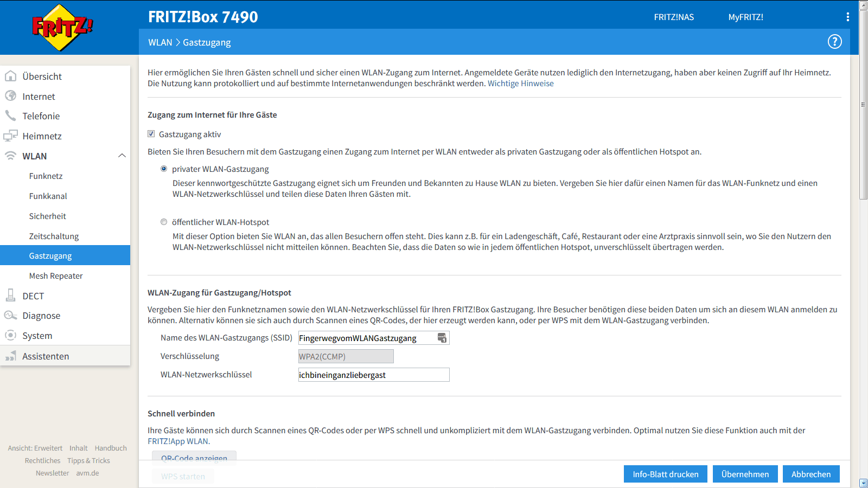The image size is (868, 488).
Task: Open MyFRITZ! in the header
Action: pos(745,17)
